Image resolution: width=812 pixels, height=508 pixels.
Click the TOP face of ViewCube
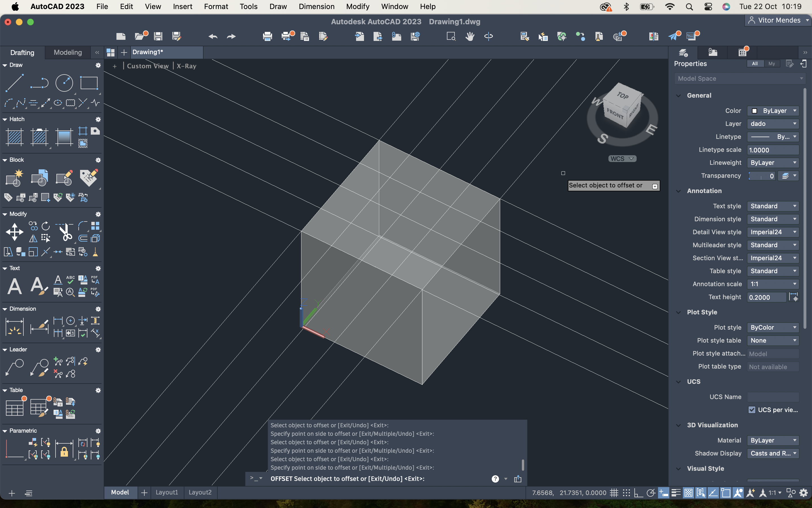623,95
